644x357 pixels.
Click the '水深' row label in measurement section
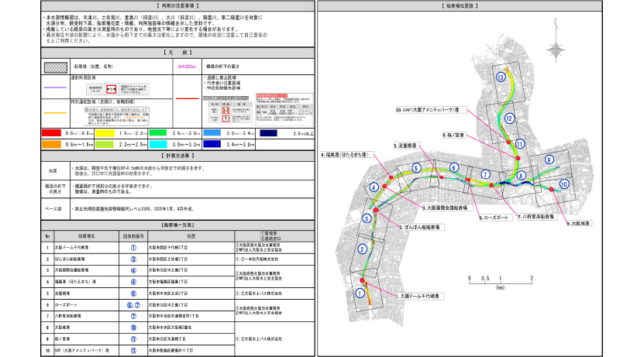point(53,170)
